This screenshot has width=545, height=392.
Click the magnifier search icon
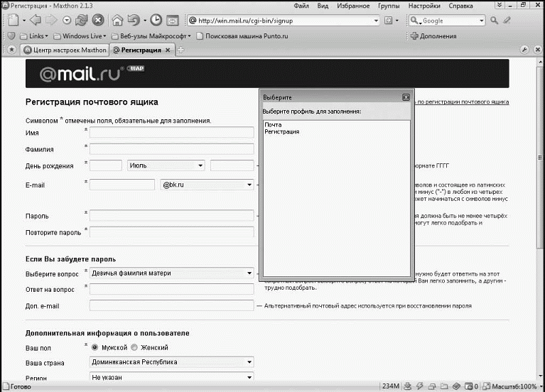click(x=495, y=21)
